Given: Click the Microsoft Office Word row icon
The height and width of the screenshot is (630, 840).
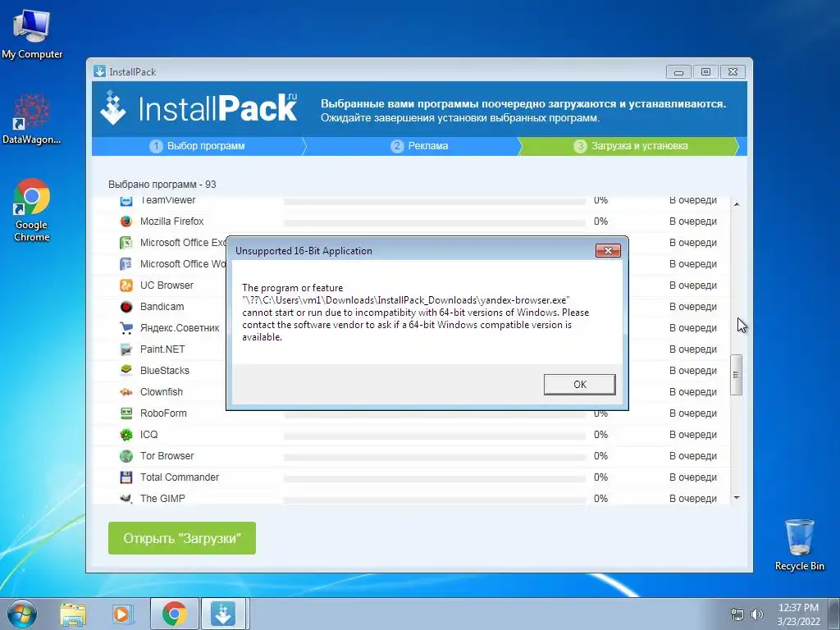Looking at the screenshot, I should [x=126, y=264].
